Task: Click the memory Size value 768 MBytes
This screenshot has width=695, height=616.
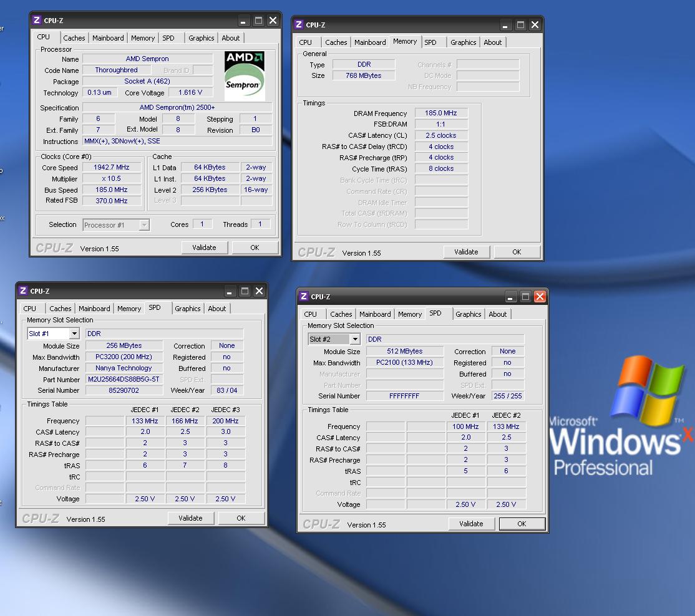Action: click(364, 75)
